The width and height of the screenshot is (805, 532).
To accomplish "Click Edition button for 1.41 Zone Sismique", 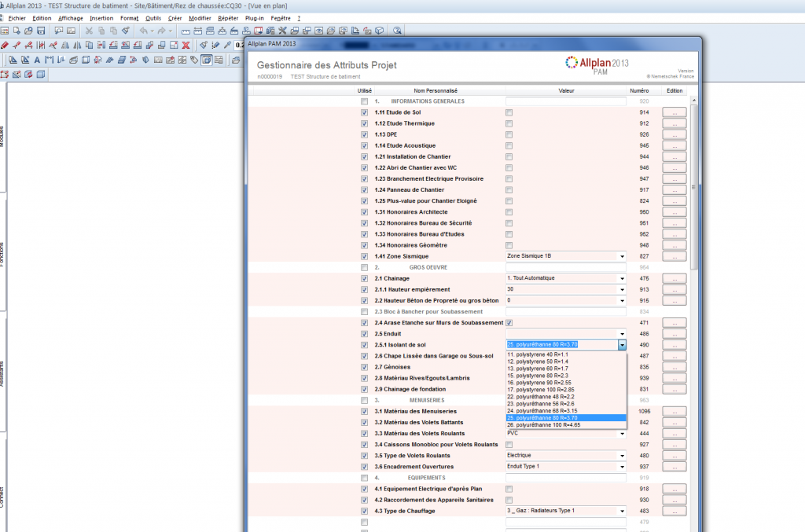I will tap(674, 256).
